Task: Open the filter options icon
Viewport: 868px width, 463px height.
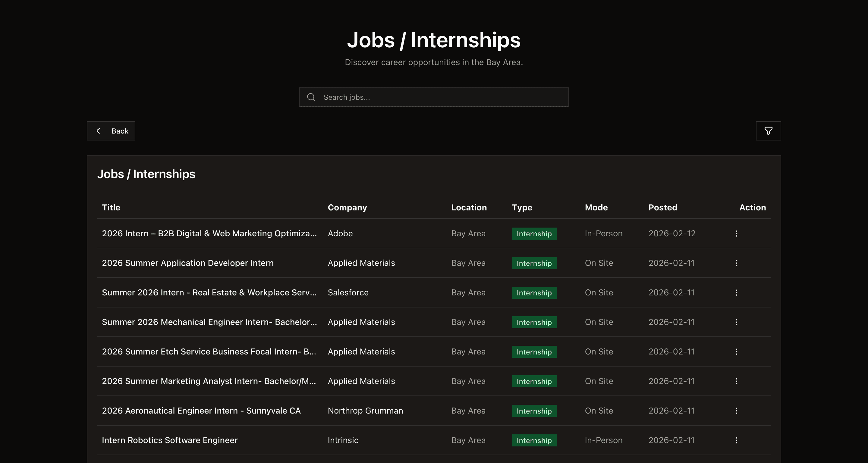Action: (768, 131)
